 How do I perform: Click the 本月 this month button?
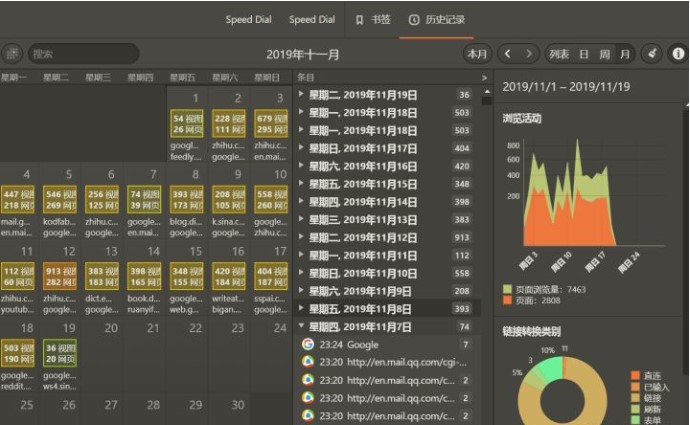tap(477, 53)
